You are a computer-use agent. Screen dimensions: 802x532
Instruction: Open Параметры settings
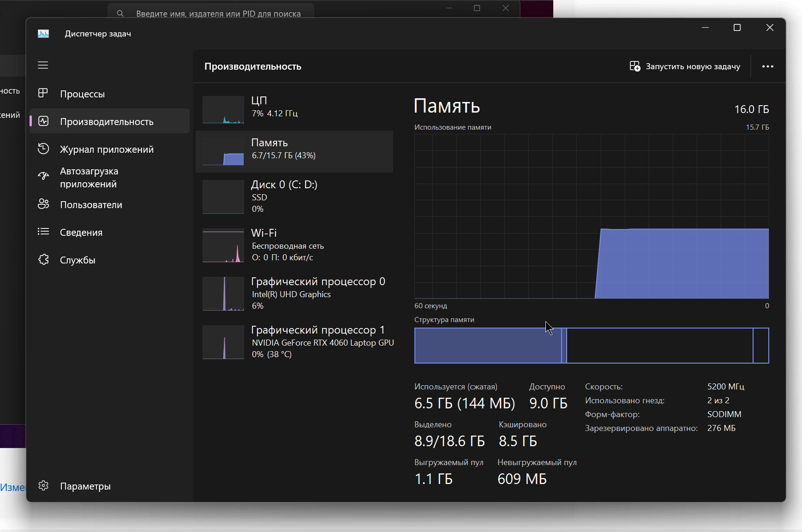tap(110, 486)
